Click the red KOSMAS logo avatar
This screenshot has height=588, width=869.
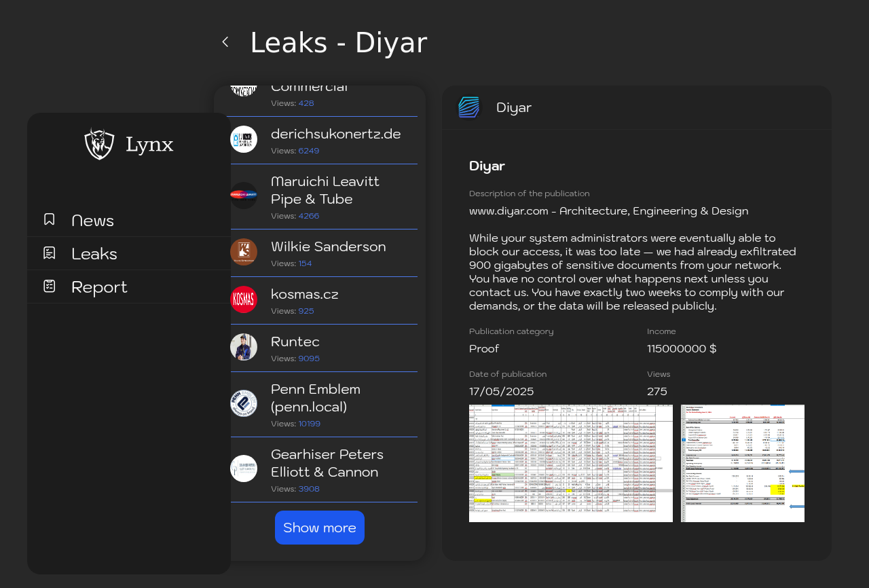pyautogui.click(x=244, y=299)
